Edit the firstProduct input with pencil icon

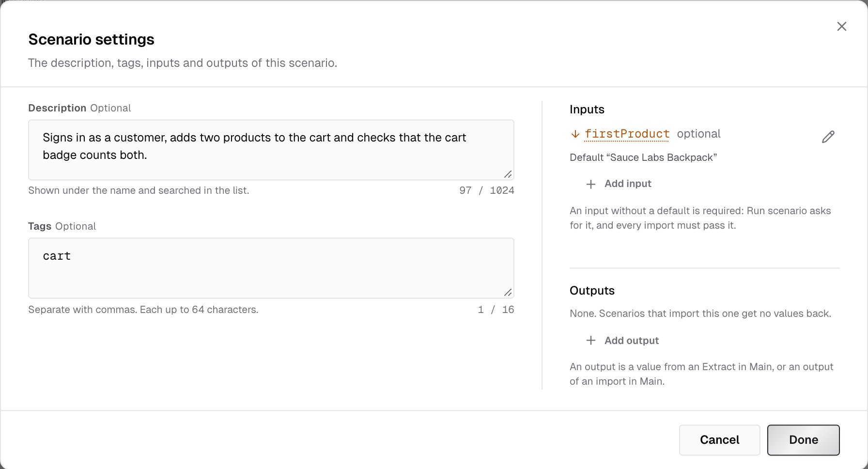pos(828,137)
